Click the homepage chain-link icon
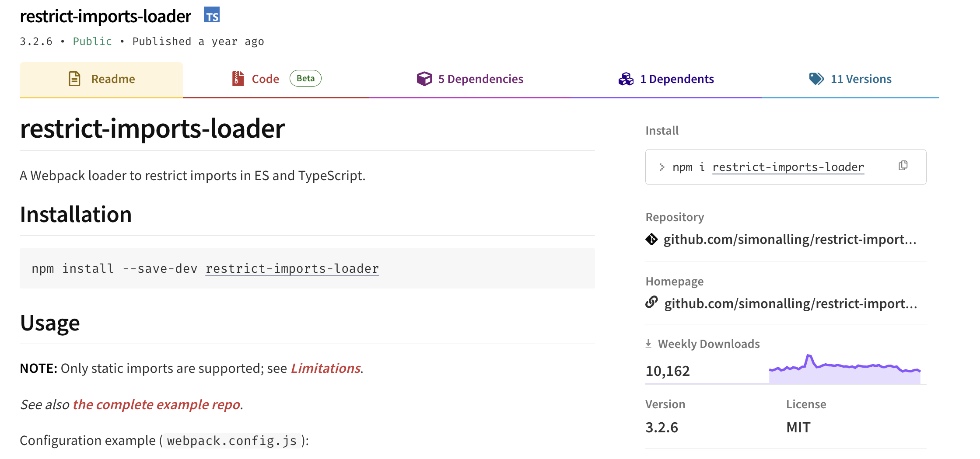Image resolution: width=980 pixels, height=459 pixels. point(652,303)
